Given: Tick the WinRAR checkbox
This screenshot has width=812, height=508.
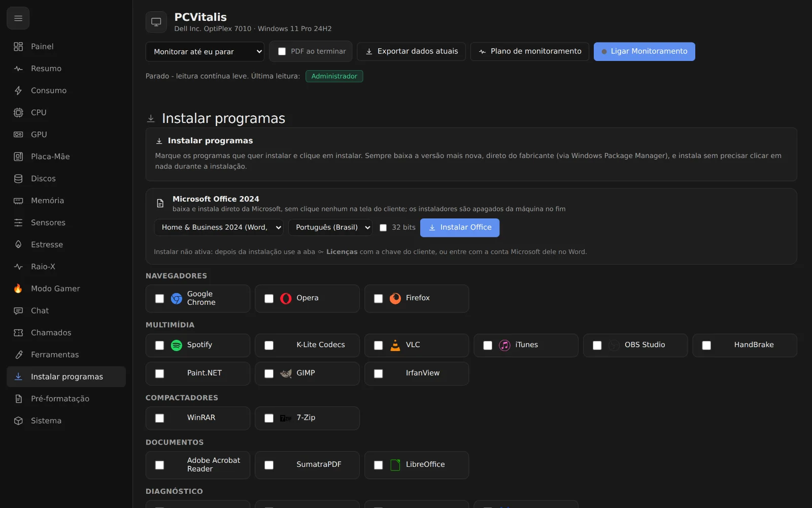Looking at the screenshot, I should coord(159,418).
